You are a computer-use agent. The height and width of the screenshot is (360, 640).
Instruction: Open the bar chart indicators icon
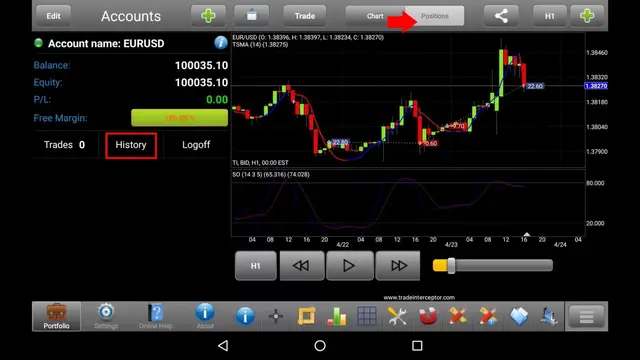point(337,316)
